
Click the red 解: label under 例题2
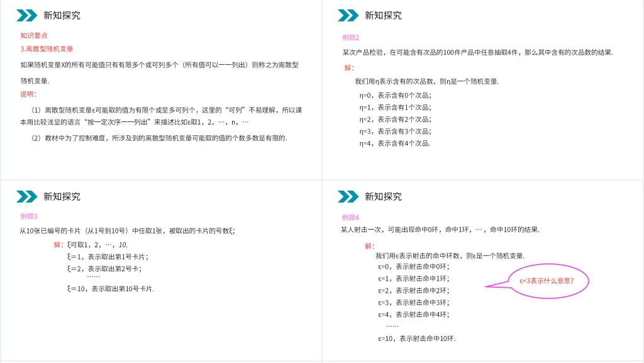coord(349,68)
